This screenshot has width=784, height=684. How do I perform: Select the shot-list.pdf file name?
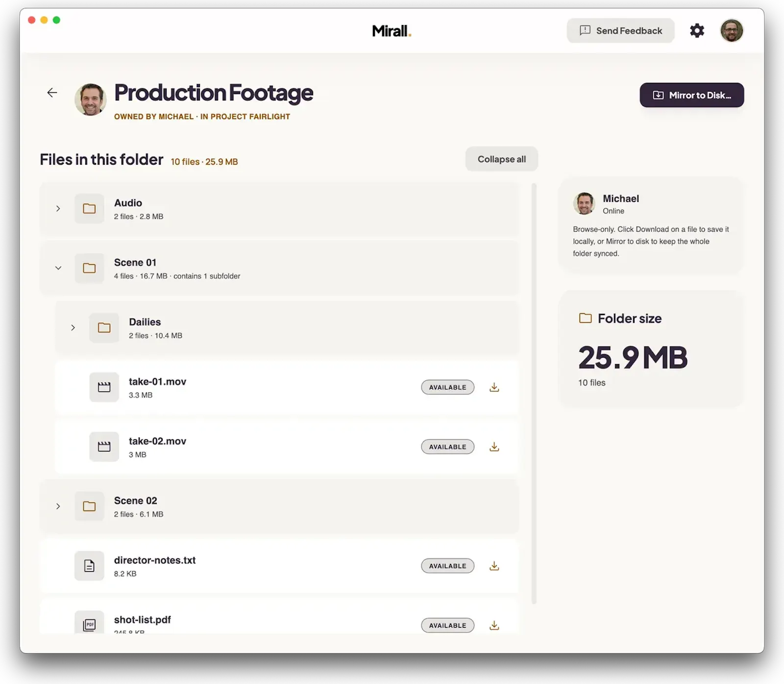coord(143,620)
